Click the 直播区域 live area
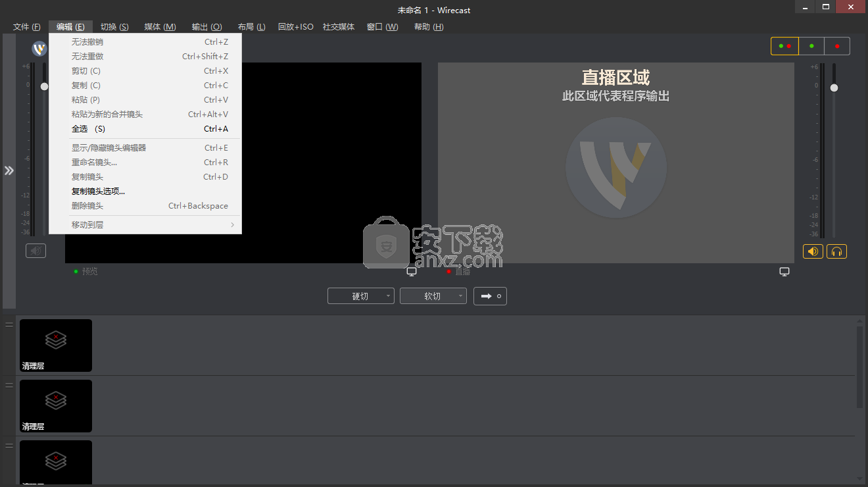868x487 pixels. 616,163
